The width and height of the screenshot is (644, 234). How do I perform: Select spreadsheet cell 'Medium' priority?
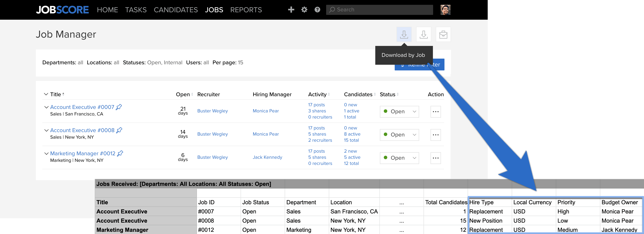click(x=578, y=230)
